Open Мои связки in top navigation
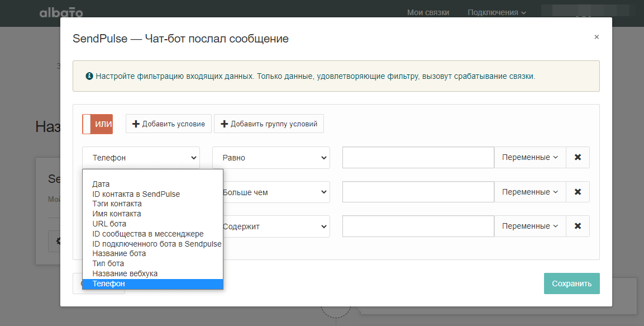The width and height of the screenshot is (644, 326). tap(428, 12)
